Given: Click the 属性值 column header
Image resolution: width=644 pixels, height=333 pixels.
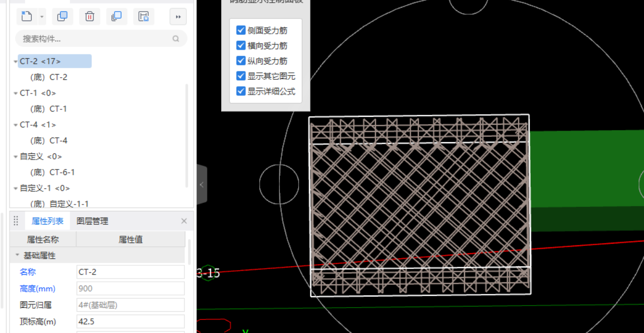Looking at the screenshot, I should click(130, 239).
